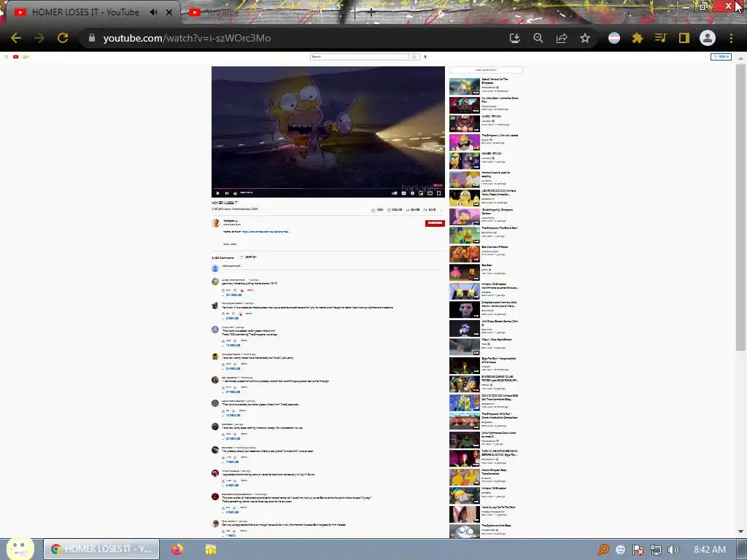Open the Extensions puzzle-piece menu

(x=638, y=38)
